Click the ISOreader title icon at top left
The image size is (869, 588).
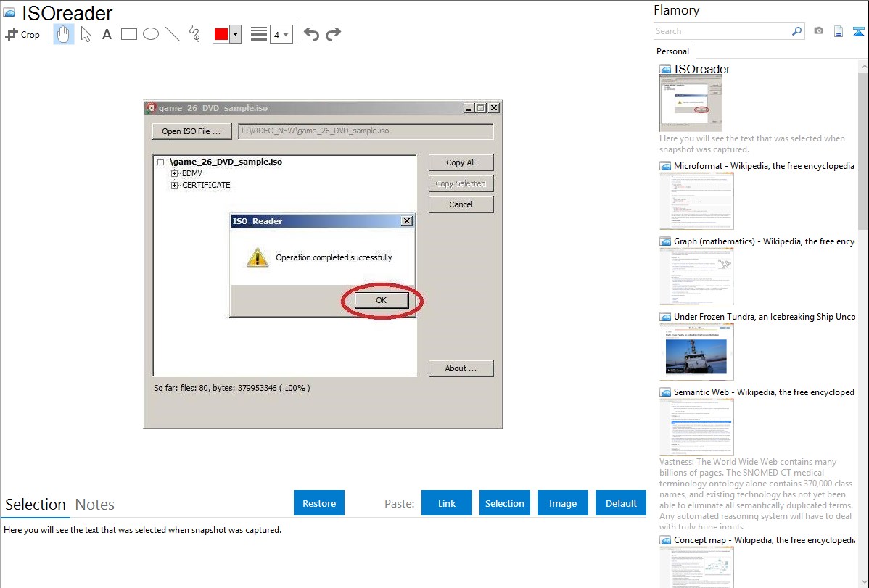pos(9,12)
